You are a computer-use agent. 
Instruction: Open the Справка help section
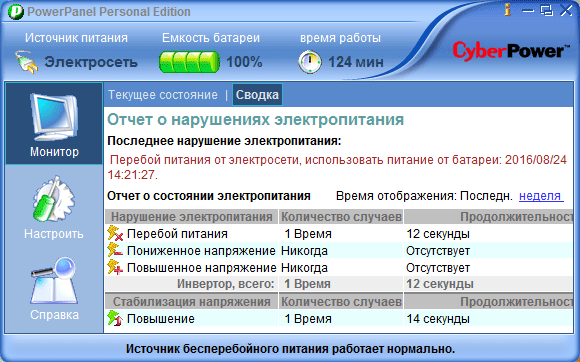[54, 288]
